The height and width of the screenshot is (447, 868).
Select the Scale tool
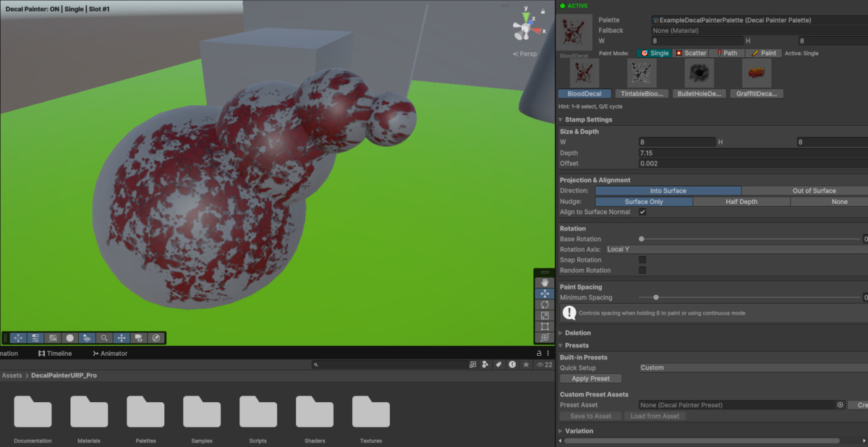click(x=545, y=315)
